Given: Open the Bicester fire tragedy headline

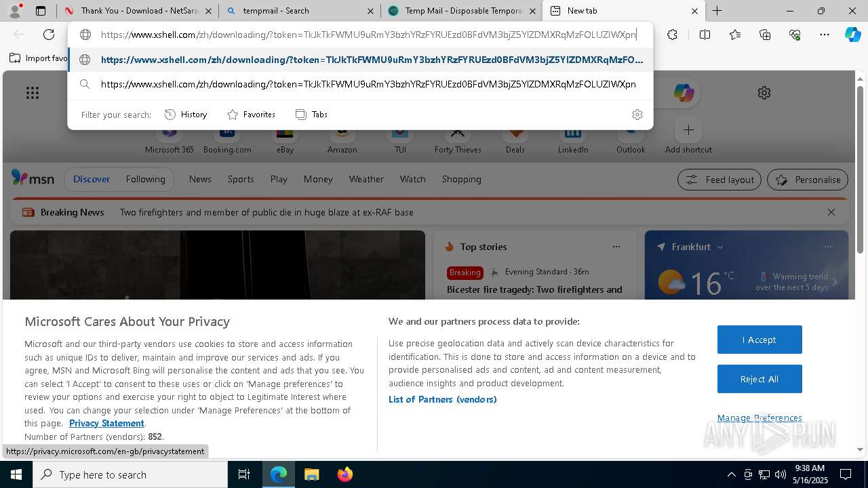Looking at the screenshot, I should [x=534, y=289].
